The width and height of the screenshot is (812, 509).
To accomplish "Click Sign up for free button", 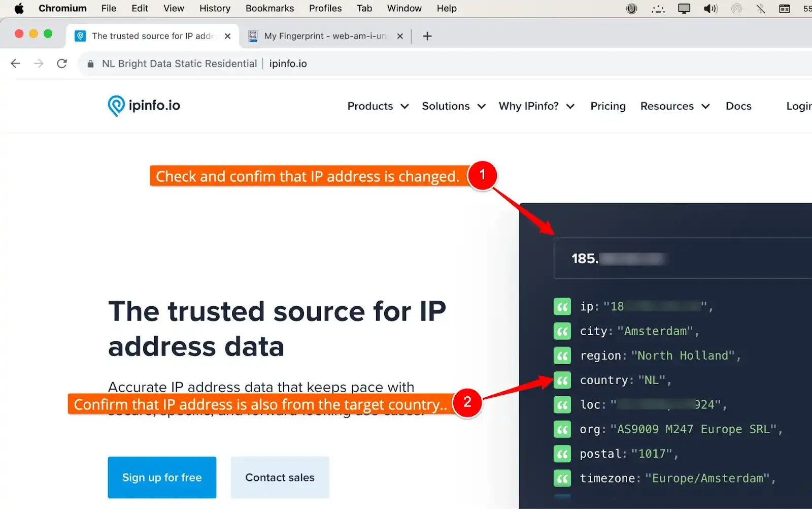I will [162, 478].
